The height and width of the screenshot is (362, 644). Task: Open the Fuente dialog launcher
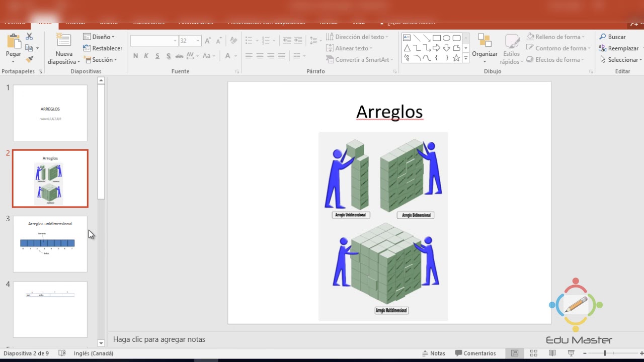236,72
